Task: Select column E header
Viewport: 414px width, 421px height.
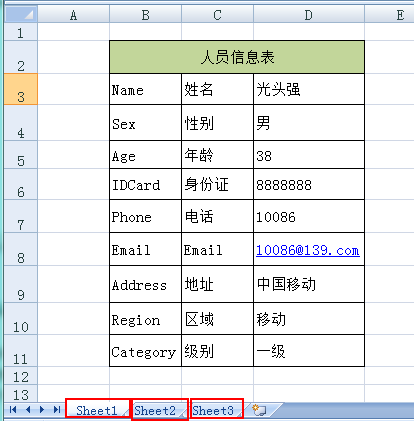Action: (x=389, y=15)
